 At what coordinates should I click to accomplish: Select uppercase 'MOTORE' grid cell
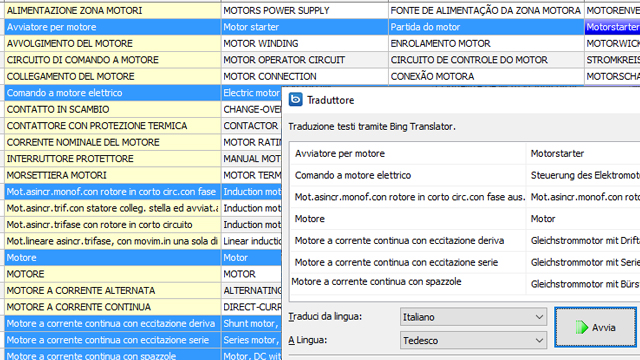click(113, 274)
